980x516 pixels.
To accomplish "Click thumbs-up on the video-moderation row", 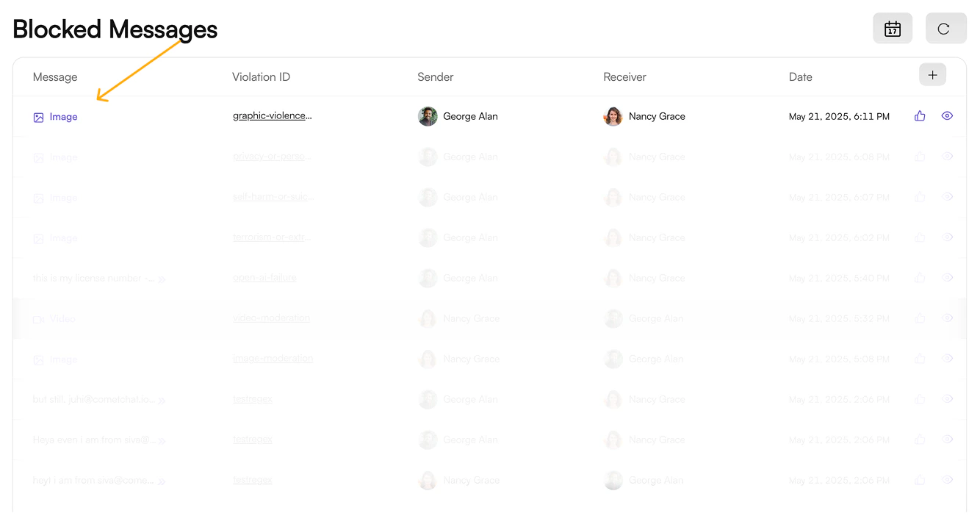I will tap(920, 318).
